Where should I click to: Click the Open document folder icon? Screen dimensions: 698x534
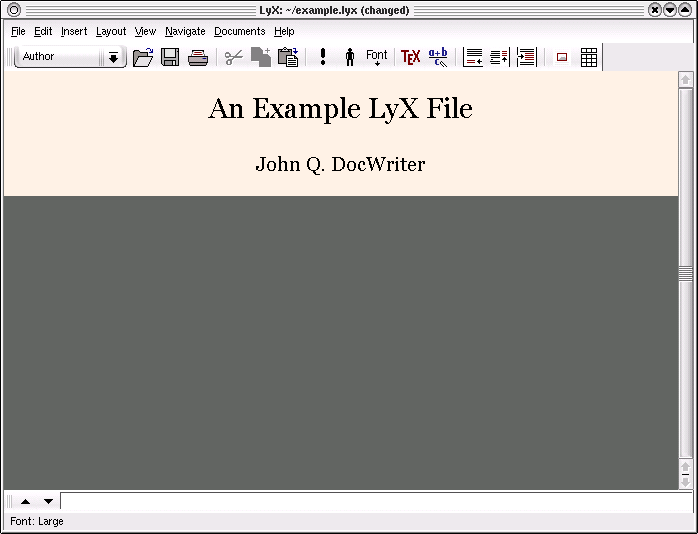143,57
